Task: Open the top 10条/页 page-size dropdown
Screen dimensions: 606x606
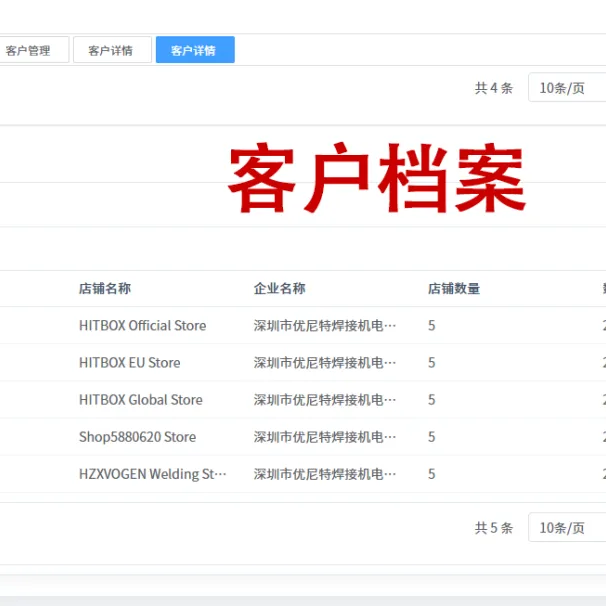Action: (567, 88)
